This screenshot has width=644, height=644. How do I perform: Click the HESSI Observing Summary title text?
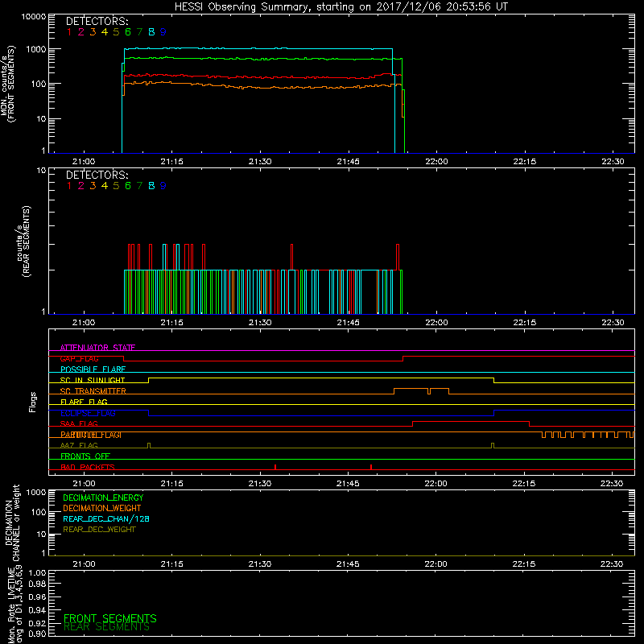click(x=341, y=7)
